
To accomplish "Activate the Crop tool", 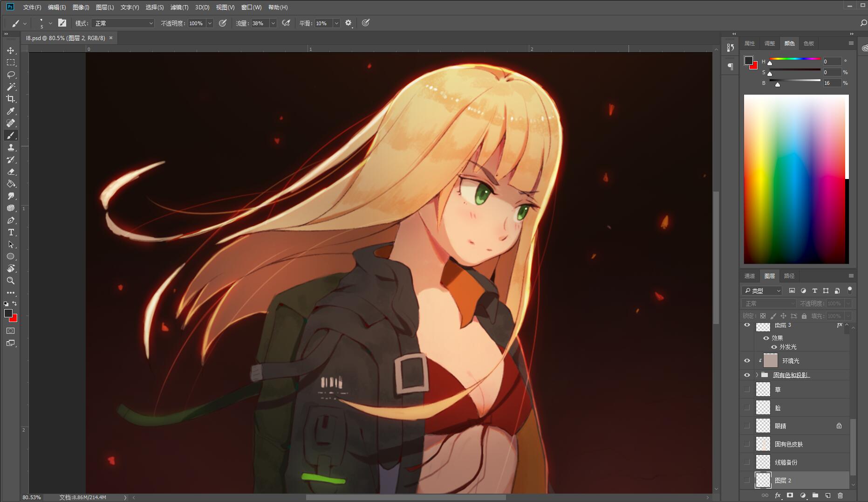I will pos(11,99).
